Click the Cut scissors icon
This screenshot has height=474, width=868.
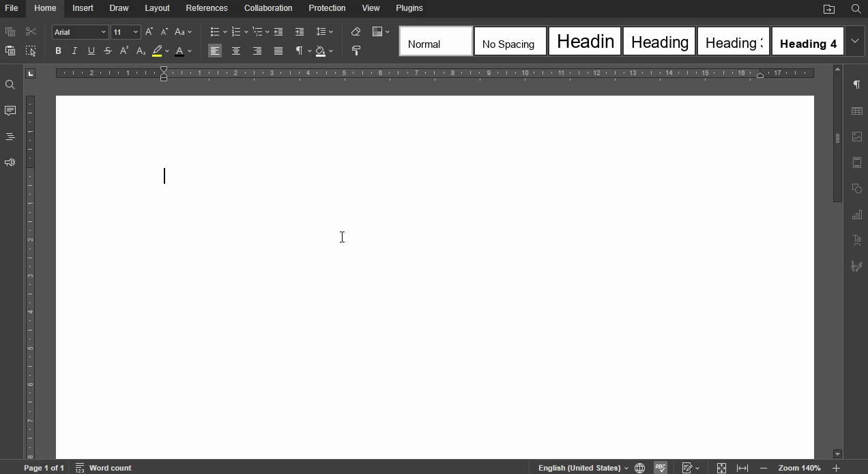pos(31,32)
